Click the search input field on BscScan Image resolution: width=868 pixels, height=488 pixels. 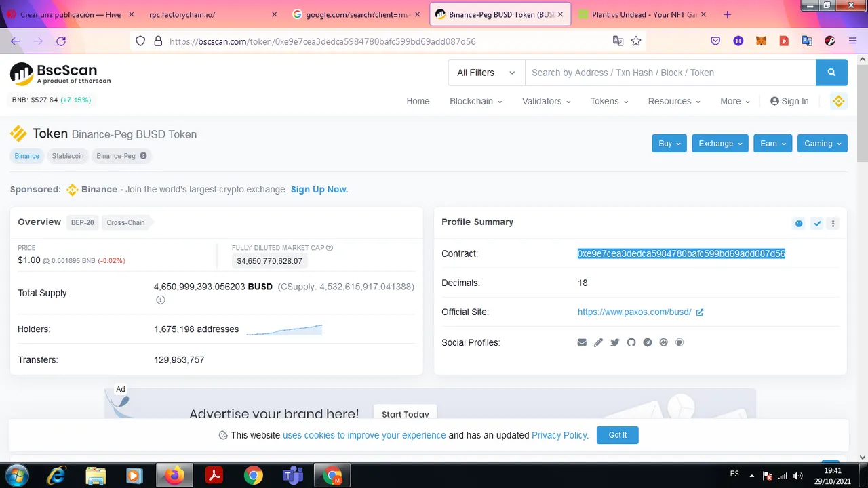click(x=670, y=73)
